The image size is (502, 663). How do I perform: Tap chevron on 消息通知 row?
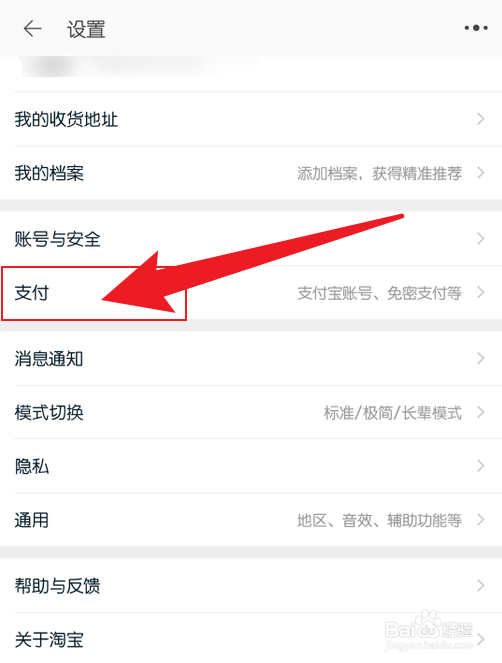coord(480,358)
